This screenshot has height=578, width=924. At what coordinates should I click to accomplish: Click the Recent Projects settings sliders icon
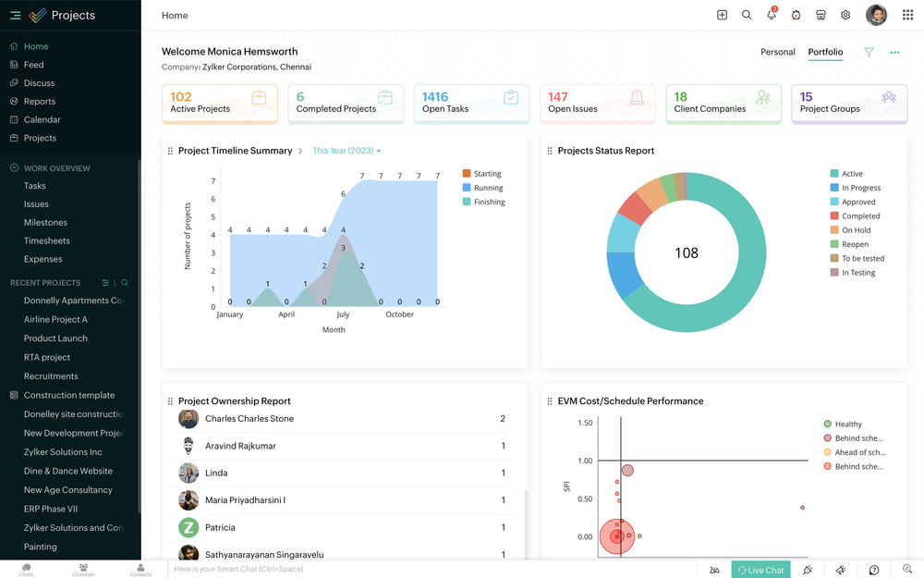tap(105, 283)
